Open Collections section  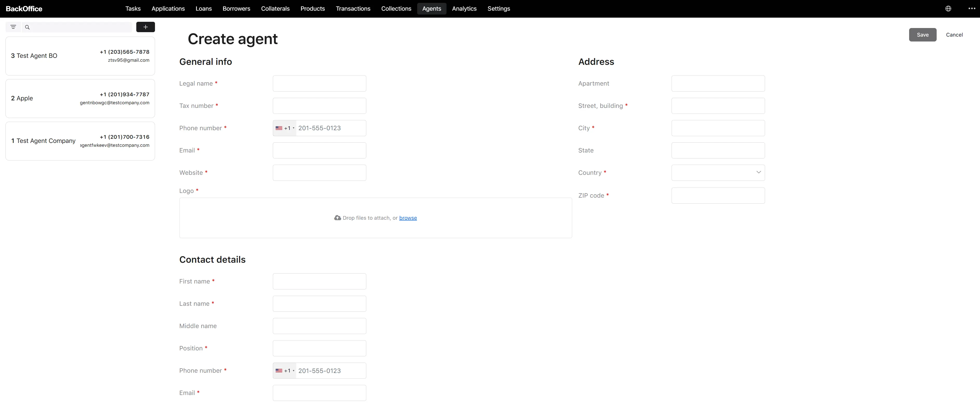coord(396,8)
